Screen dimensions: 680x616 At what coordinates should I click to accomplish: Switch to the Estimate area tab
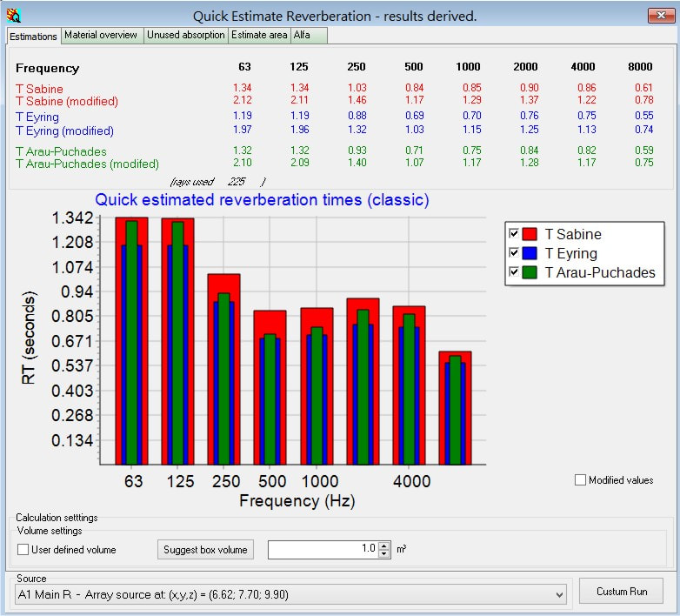[259, 35]
